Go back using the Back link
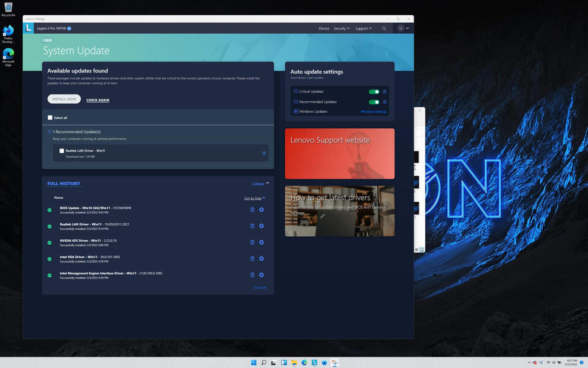 point(47,40)
